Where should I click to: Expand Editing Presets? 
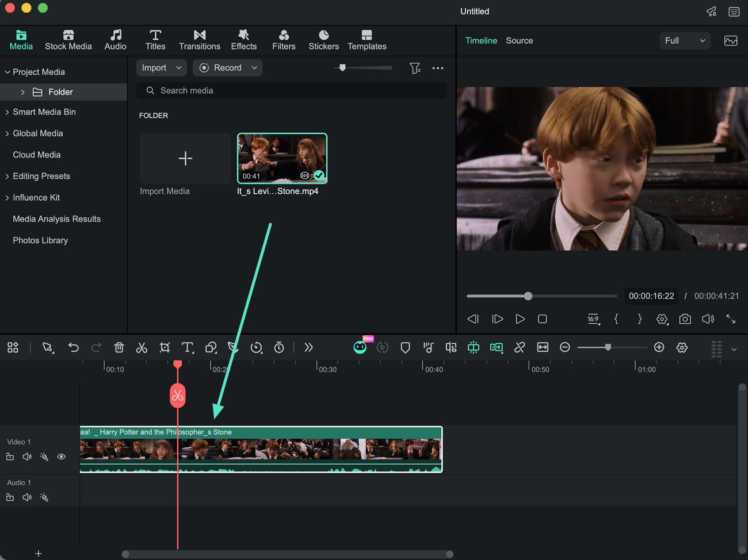(7, 177)
